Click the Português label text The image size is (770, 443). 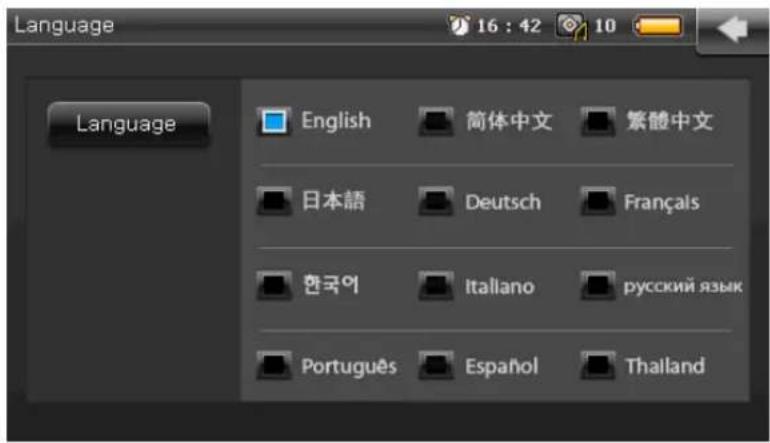coord(349,367)
